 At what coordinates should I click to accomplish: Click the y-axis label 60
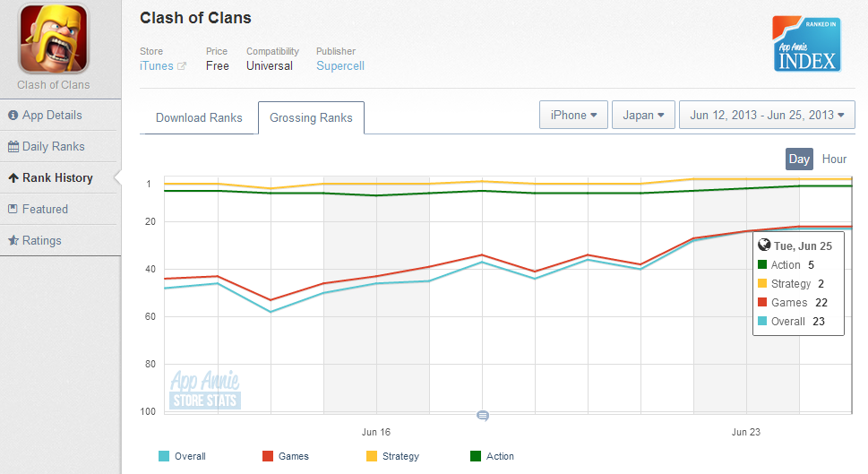(150, 316)
